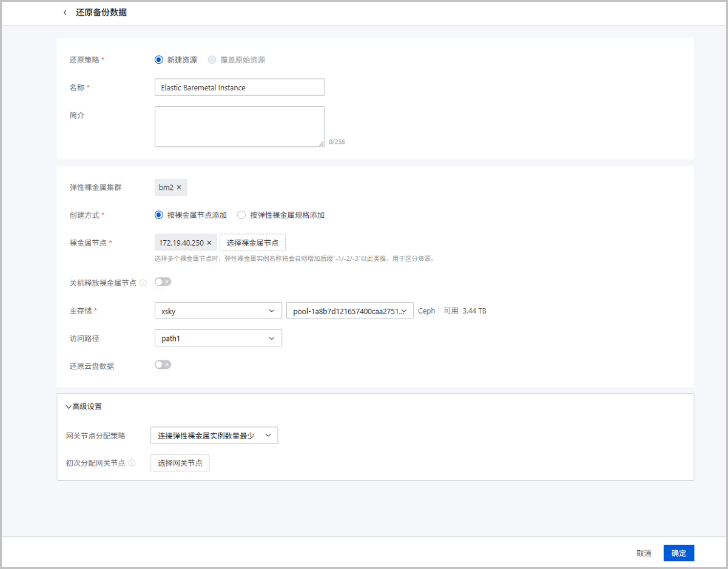Click the 选择网关节点 button
728x569 pixels.
pos(180,463)
